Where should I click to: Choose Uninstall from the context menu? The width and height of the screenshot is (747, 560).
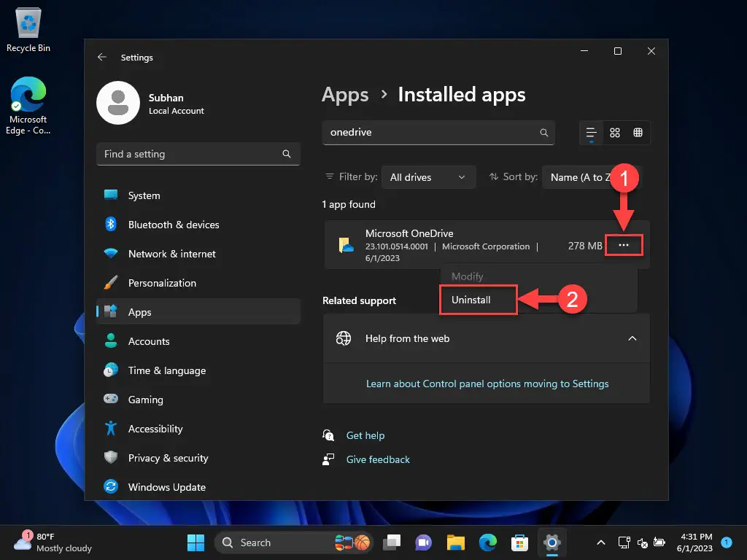click(x=479, y=300)
